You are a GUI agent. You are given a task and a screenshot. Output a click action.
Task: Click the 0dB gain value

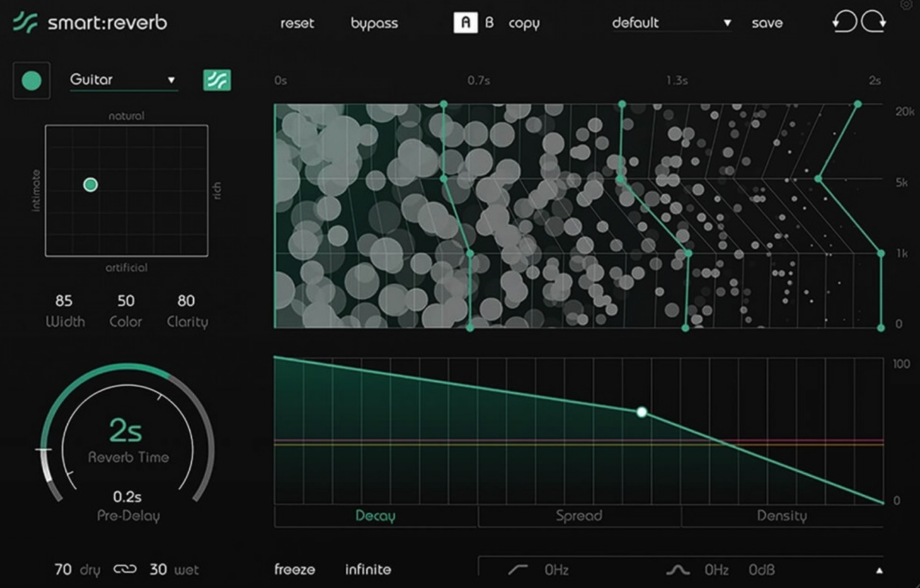[x=761, y=569]
